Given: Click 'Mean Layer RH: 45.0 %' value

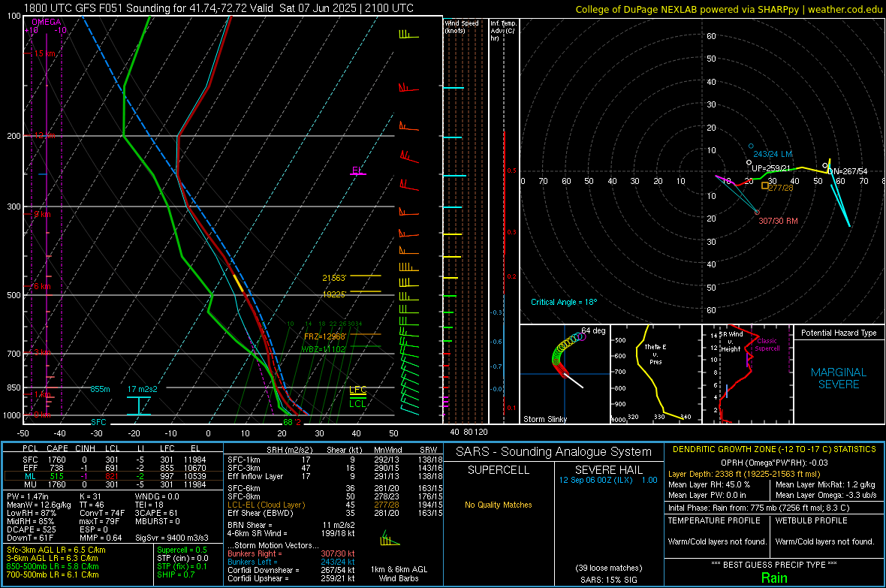Looking at the screenshot, I should point(709,484).
